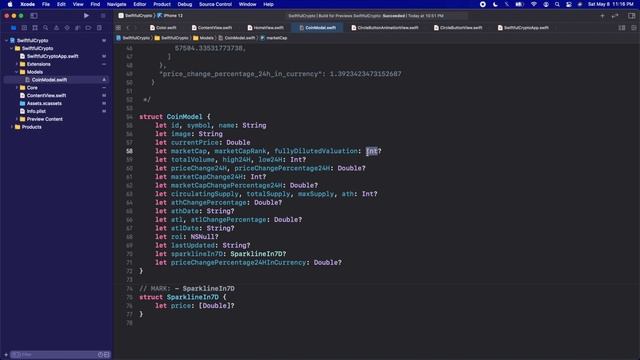Open the Debug menu
Viewport: 640px width, 360px height.
click(184, 4)
